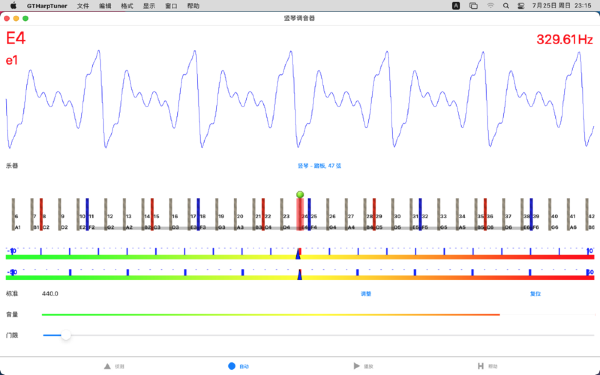This screenshot has width=600, height=375.
Task: Open the 格式 format menu
Action: pos(127,6)
